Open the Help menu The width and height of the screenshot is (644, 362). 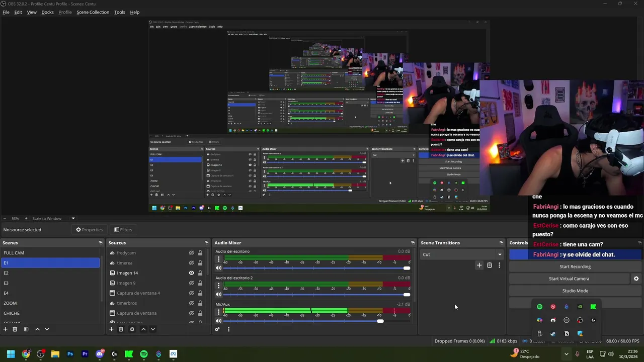coord(135,12)
